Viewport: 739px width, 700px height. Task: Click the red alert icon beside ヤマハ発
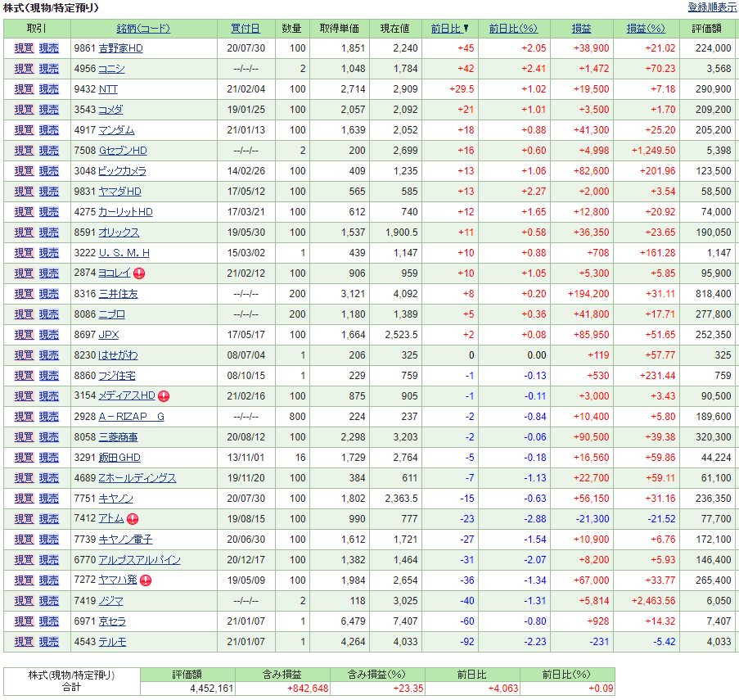tap(146, 580)
